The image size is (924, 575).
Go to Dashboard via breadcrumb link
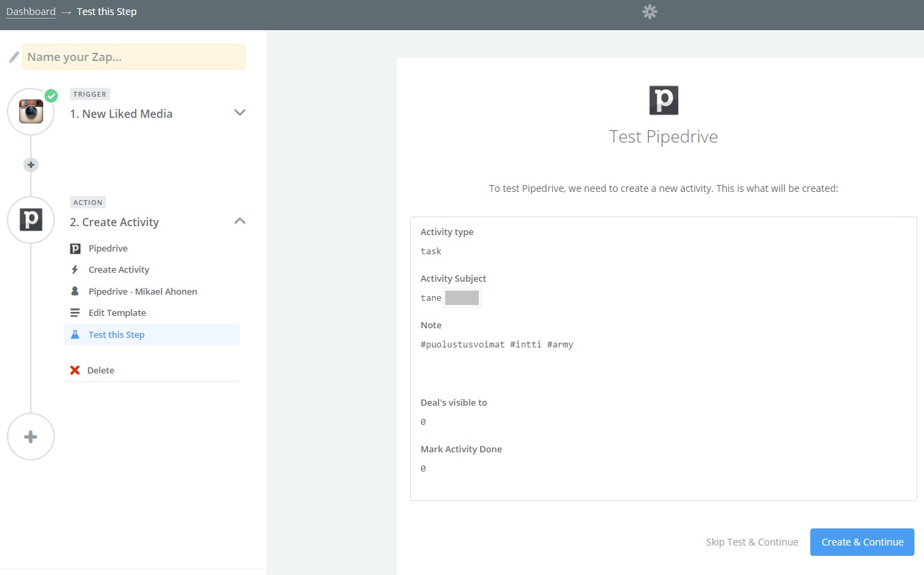[31, 12]
